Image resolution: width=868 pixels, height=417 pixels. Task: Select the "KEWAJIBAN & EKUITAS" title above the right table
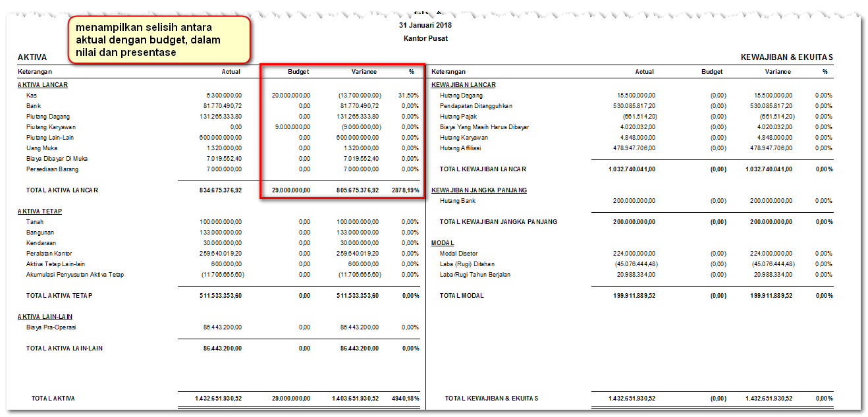(x=787, y=57)
